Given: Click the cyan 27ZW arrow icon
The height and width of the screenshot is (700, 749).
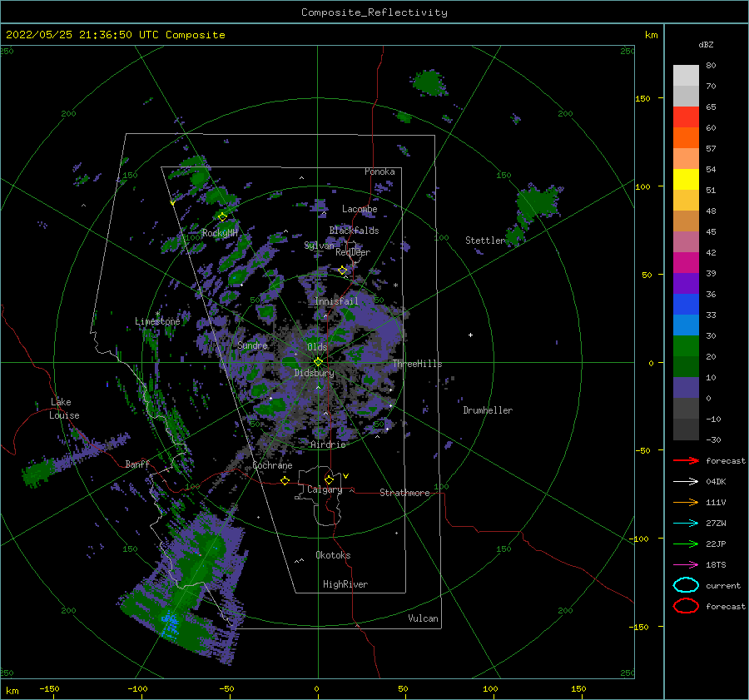Looking at the screenshot, I should (686, 524).
